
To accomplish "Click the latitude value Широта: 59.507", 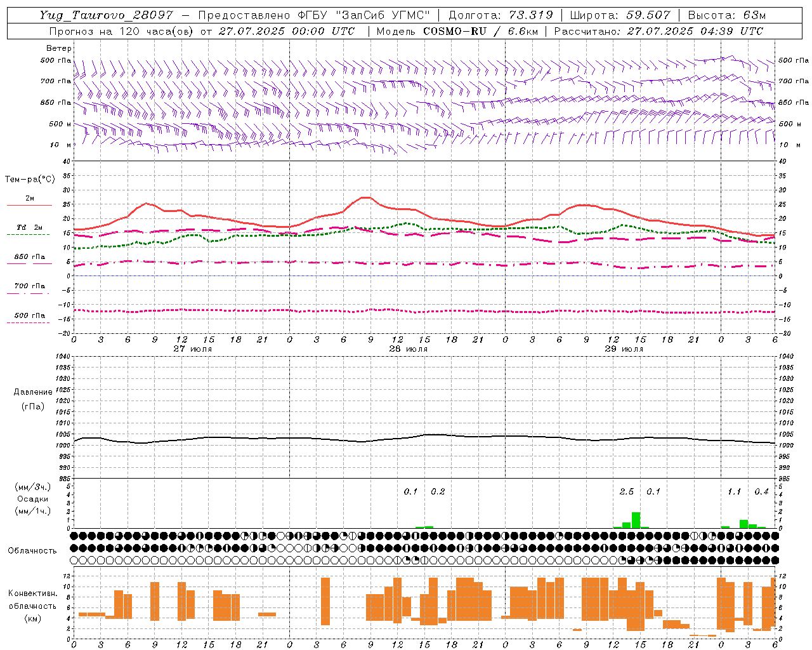I will point(620,15).
